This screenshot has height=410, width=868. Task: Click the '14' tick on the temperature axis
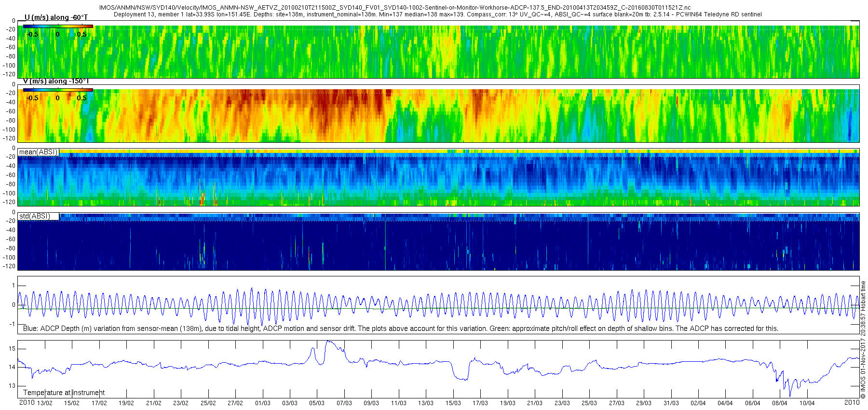(12, 367)
